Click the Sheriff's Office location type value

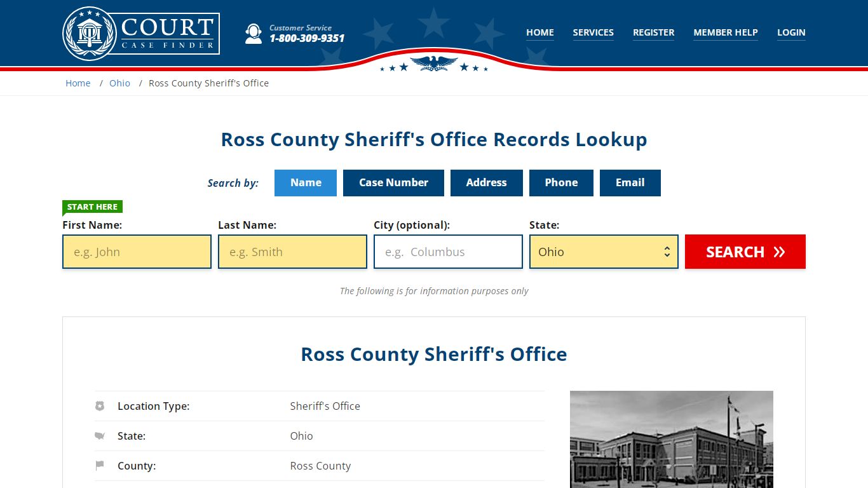(x=325, y=406)
